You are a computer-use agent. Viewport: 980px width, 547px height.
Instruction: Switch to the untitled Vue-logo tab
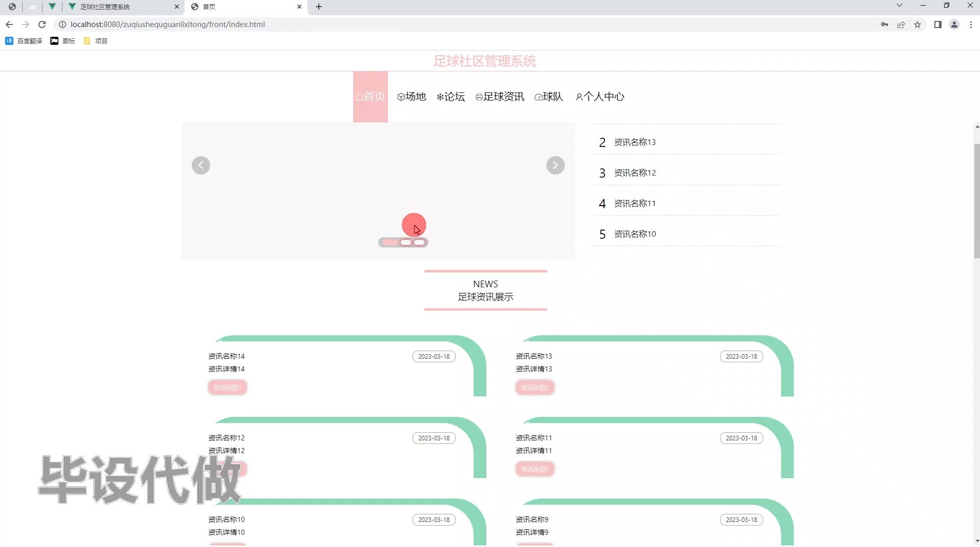(x=52, y=7)
